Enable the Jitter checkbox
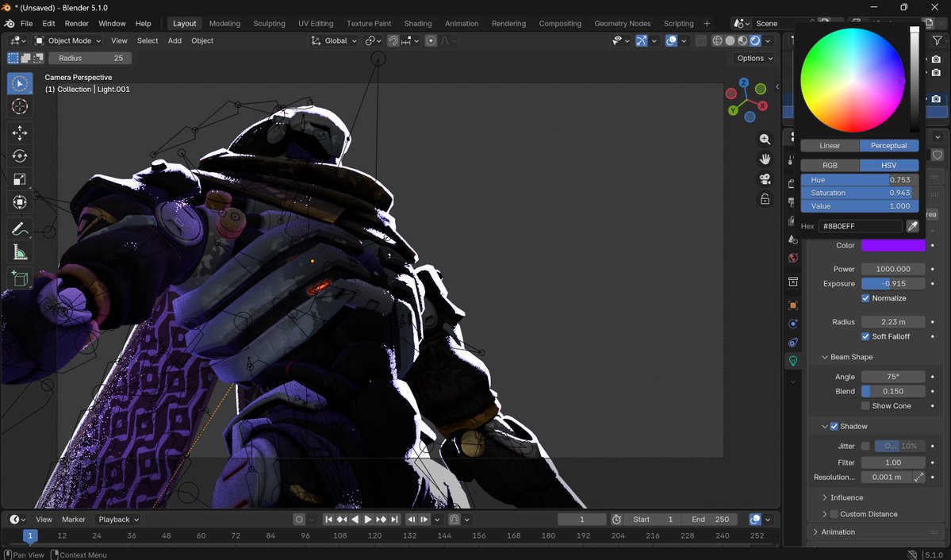The height and width of the screenshot is (560, 951). pos(865,446)
